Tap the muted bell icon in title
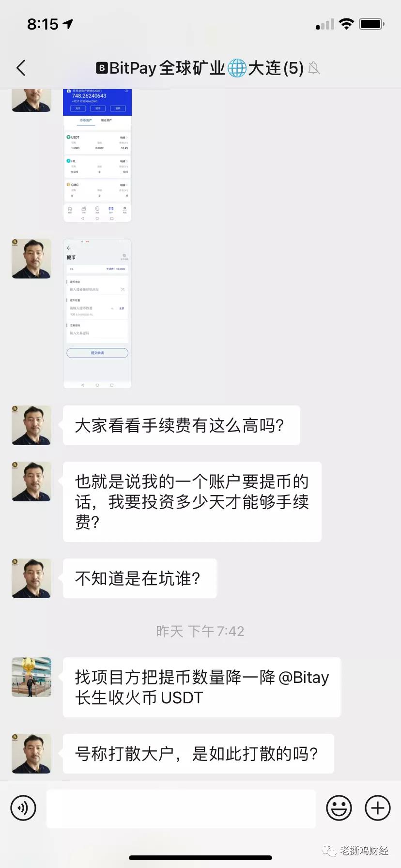The width and height of the screenshot is (401, 868). 314,68
